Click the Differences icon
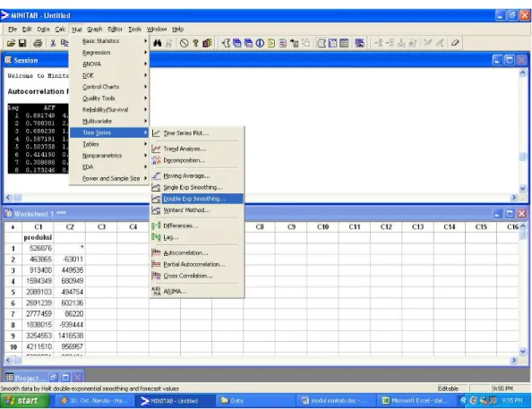532x409 pixels. click(x=156, y=226)
